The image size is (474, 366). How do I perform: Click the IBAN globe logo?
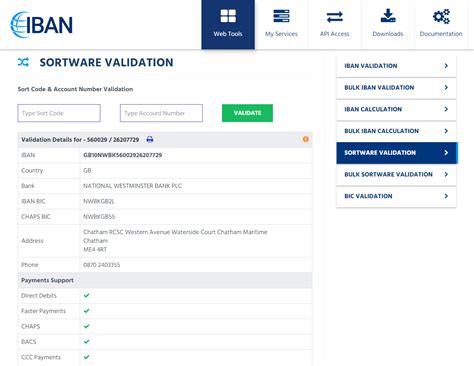[x=41, y=25]
